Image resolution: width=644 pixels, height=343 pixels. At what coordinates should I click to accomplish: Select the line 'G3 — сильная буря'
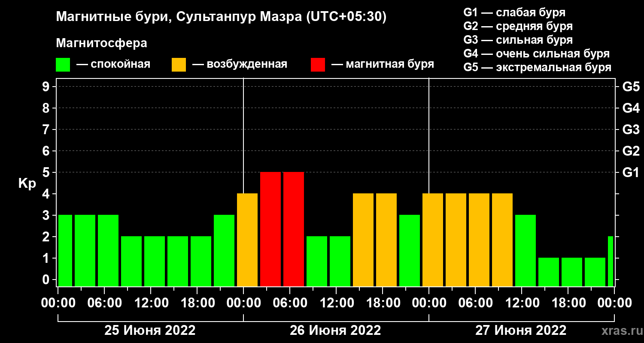point(518,40)
